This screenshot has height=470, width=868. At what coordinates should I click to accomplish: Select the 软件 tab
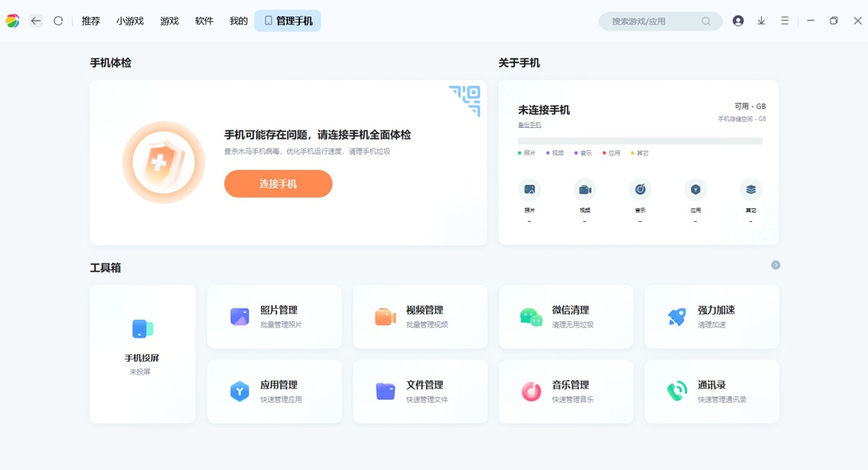coord(204,21)
